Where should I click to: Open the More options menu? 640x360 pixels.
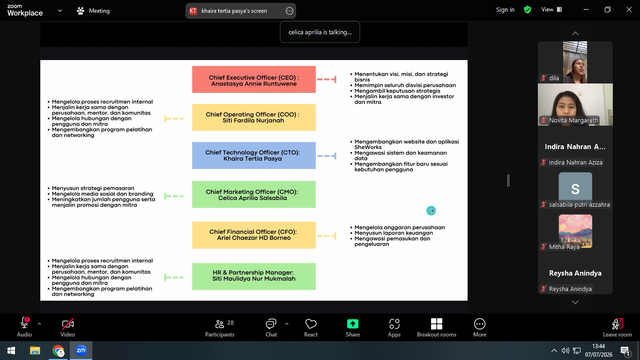point(480,327)
